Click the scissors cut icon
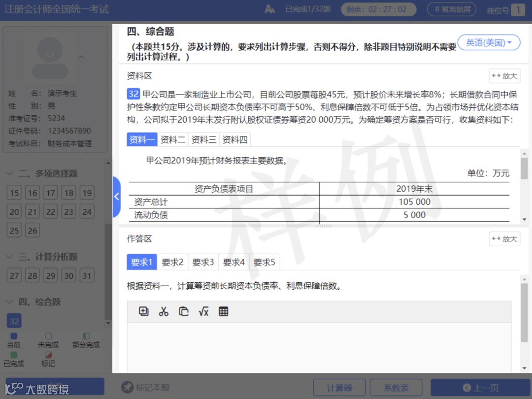Screen dimensions: 532x399 tap(164, 311)
